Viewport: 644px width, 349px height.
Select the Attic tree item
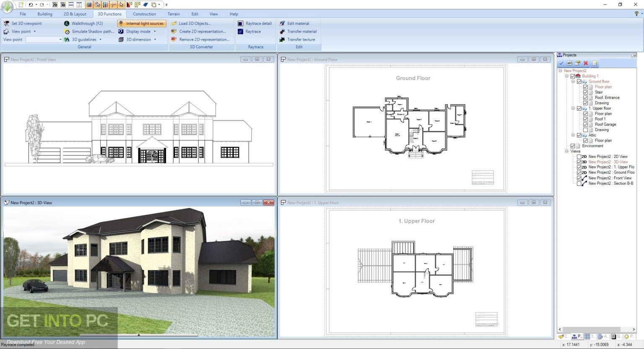pyautogui.click(x=592, y=135)
